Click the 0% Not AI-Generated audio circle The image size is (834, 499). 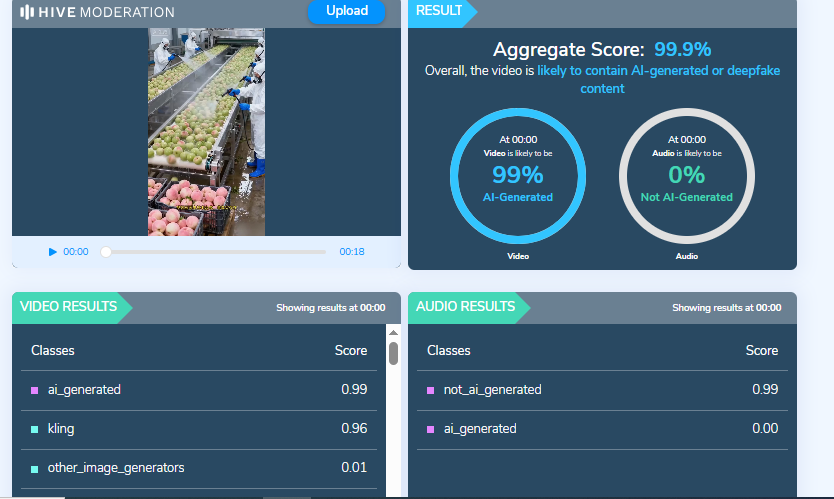click(686, 175)
